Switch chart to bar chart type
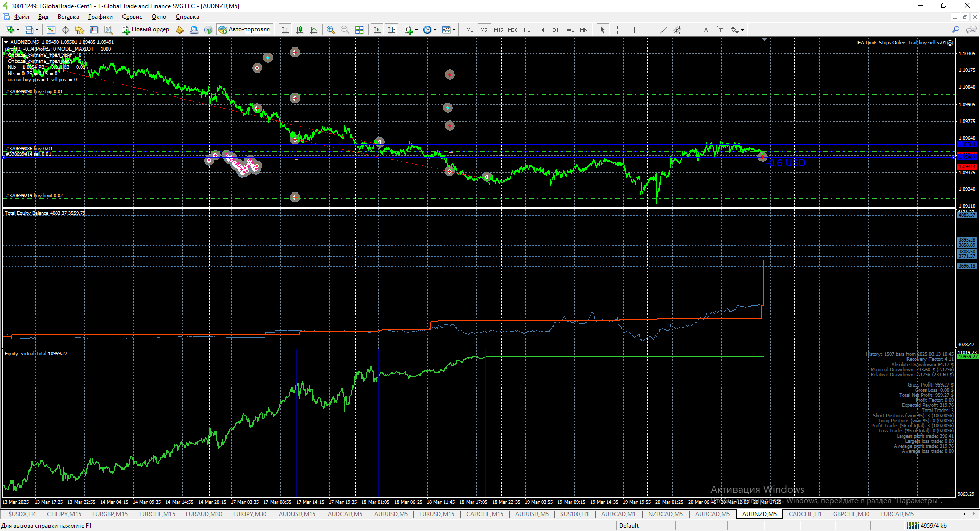 click(x=285, y=30)
